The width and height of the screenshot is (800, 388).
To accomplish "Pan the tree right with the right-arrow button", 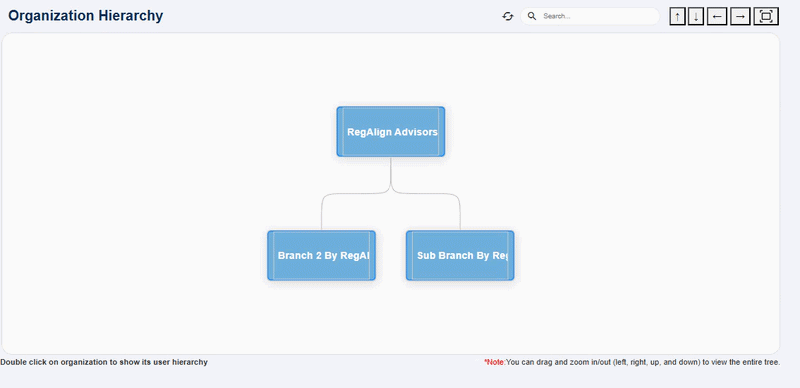I will (x=740, y=16).
